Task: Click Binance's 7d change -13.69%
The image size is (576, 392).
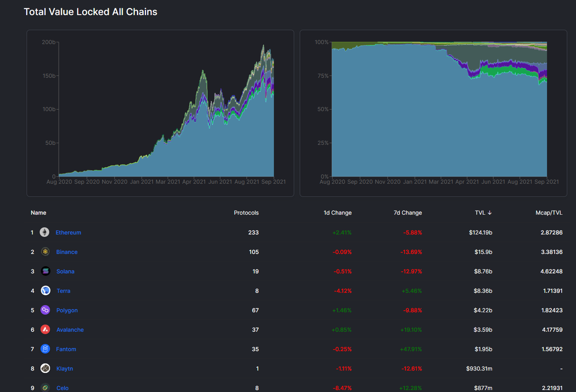Action: pyautogui.click(x=411, y=252)
